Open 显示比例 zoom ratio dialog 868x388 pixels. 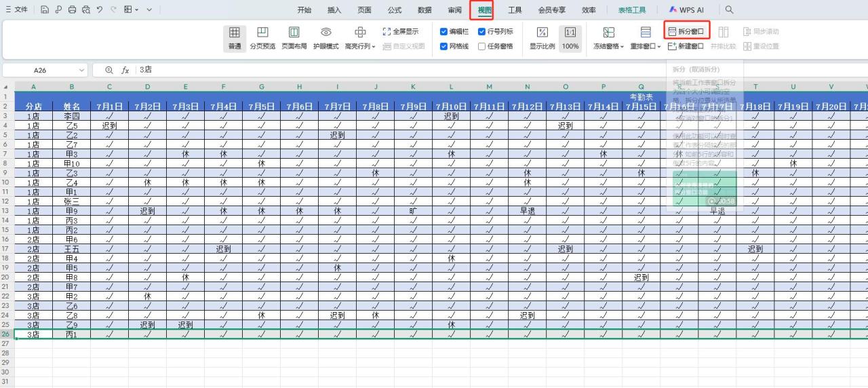(542, 39)
